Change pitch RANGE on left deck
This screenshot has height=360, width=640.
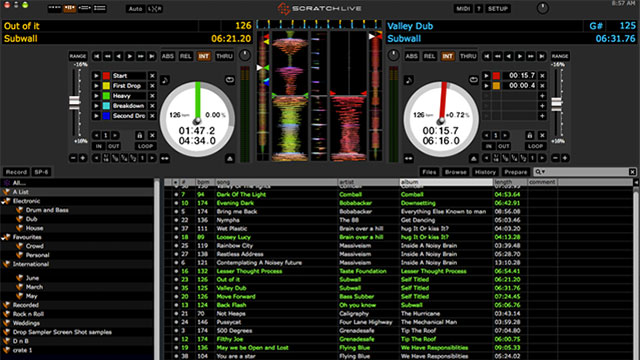[x=78, y=56]
